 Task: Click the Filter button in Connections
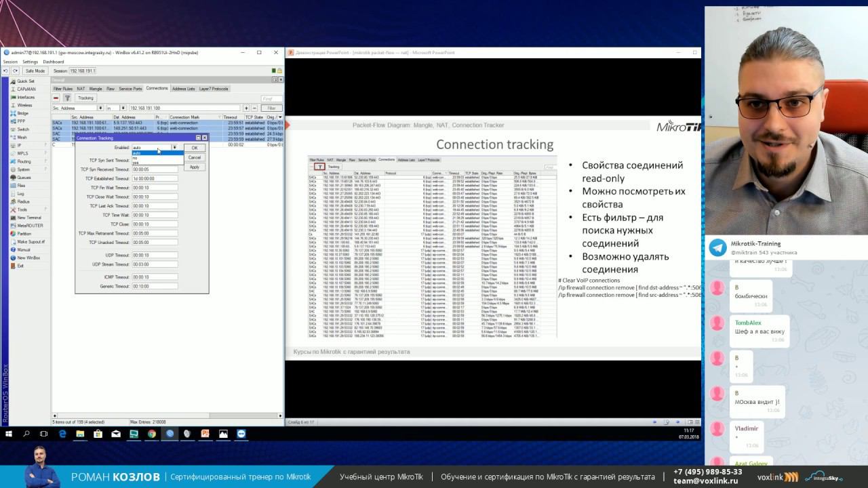pos(271,108)
